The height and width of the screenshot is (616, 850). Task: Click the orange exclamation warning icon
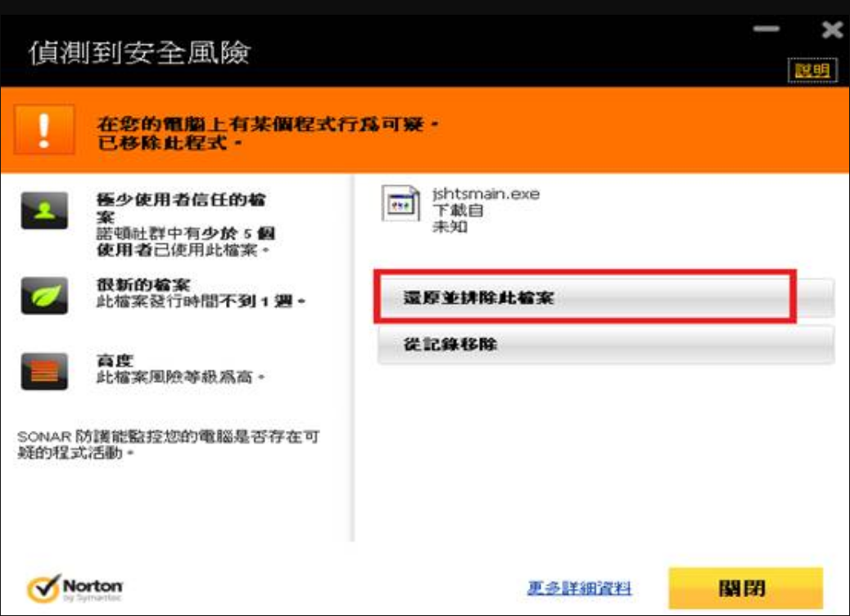point(45,130)
